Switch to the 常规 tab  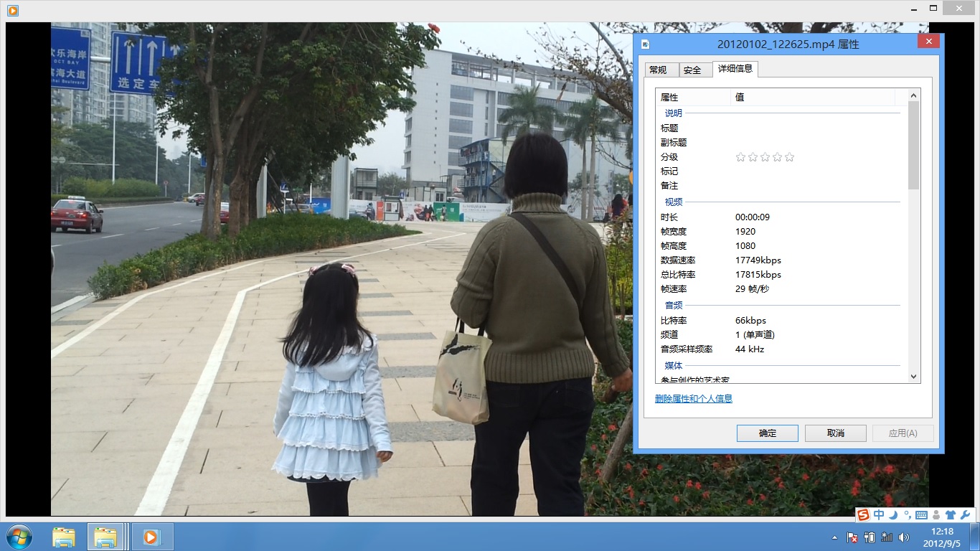tap(661, 70)
